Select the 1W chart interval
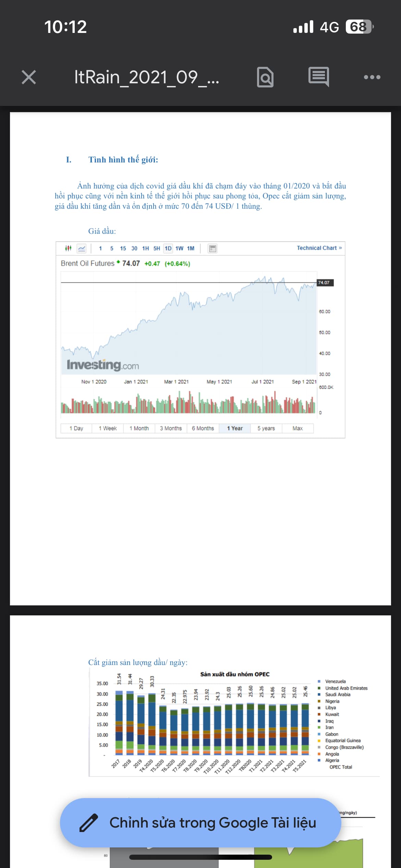 [x=179, y=249]
